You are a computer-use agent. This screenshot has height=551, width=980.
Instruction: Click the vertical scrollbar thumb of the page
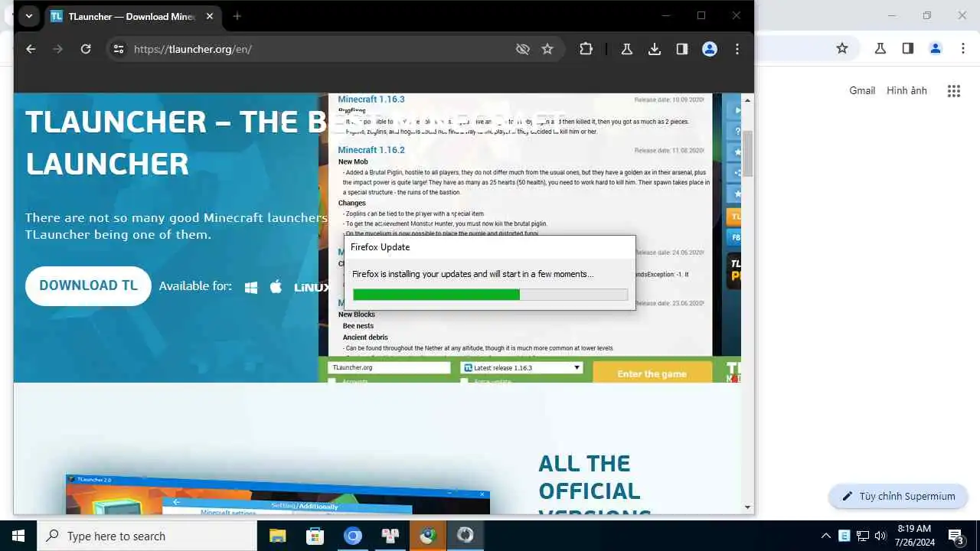[x=748, y=153]
